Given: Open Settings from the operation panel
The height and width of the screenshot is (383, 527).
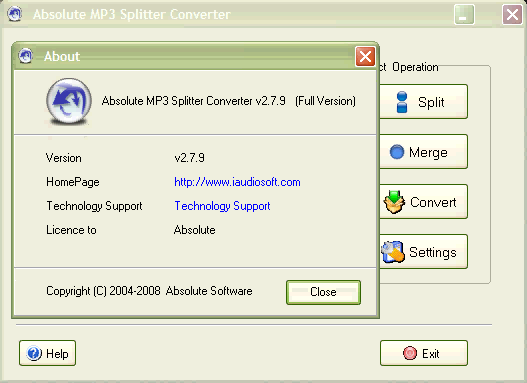Looking at the screenshot, I should point(423,252).
